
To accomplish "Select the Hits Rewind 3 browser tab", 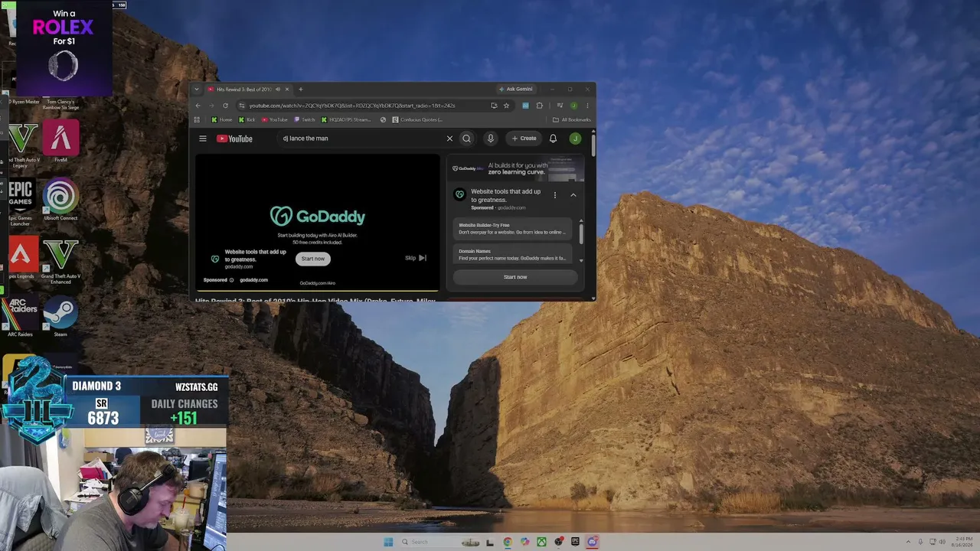I will coord(244,90).
